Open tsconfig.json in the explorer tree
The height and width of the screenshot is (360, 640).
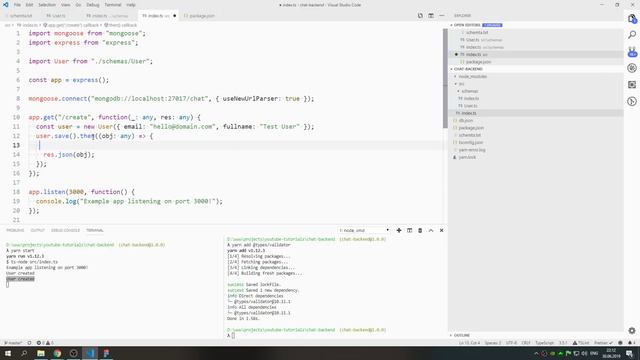tap(471, 142)
